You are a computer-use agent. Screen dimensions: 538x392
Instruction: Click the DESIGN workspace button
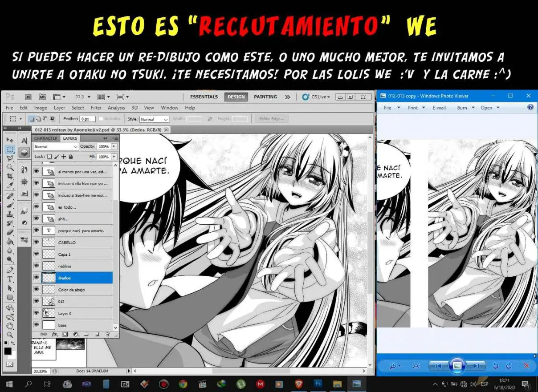(x=236, y=97)
